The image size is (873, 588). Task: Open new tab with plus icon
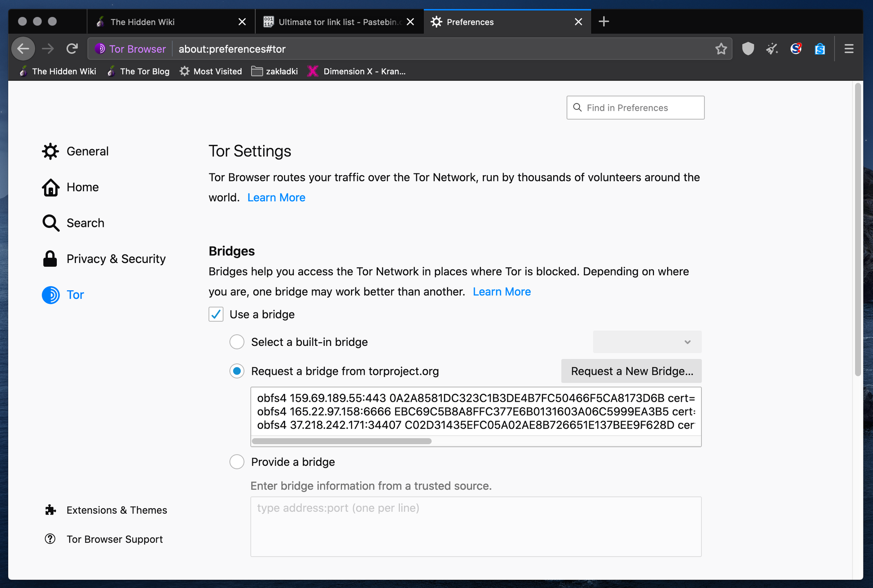(604, 22)
